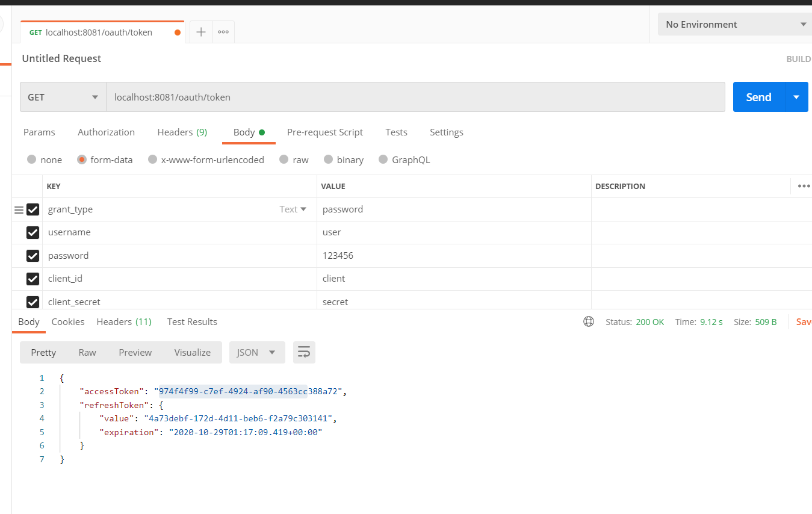Open the response Cookies tab
812x514 pixels.
click(68, 321)
